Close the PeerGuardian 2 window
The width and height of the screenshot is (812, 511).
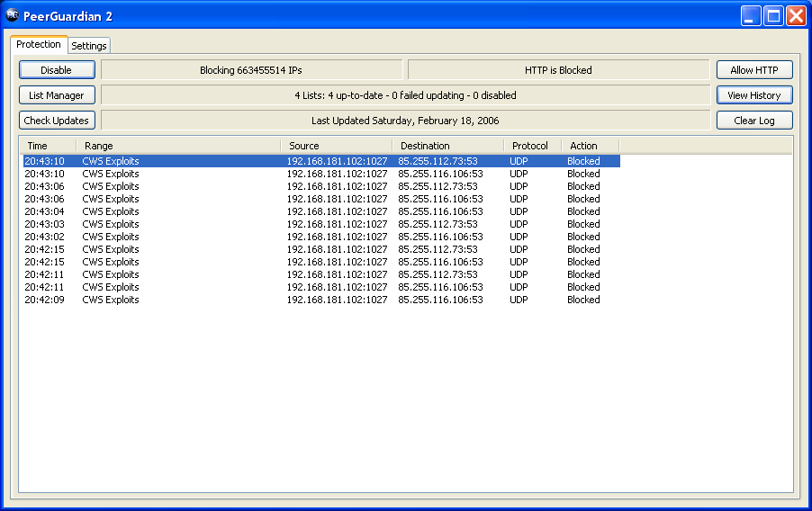[x=796, y=15]
